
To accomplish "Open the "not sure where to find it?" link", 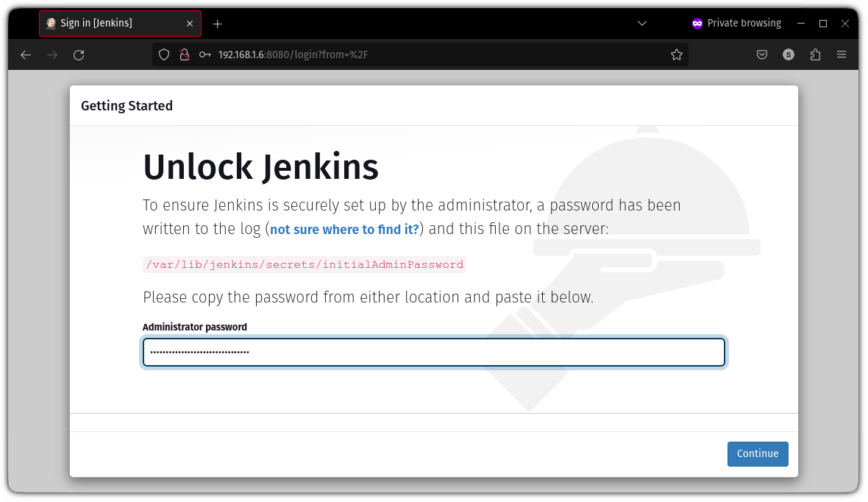I will (344, 229).
